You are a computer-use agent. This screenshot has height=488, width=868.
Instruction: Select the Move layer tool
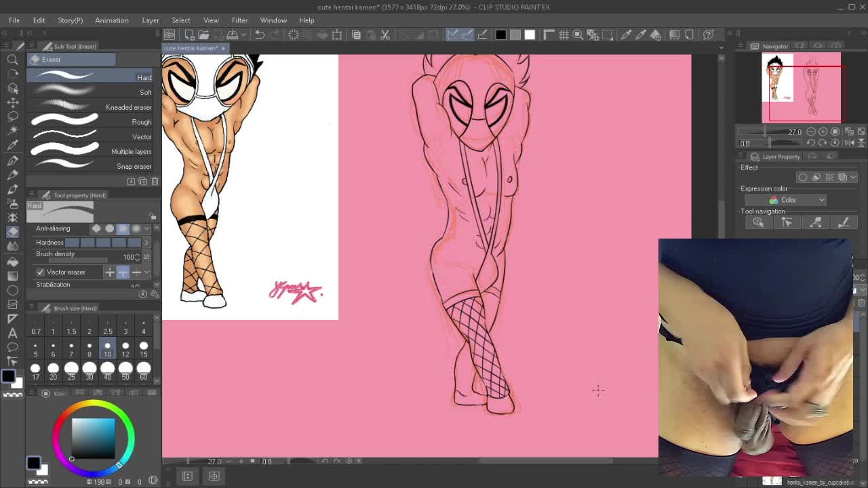[12, 102]
